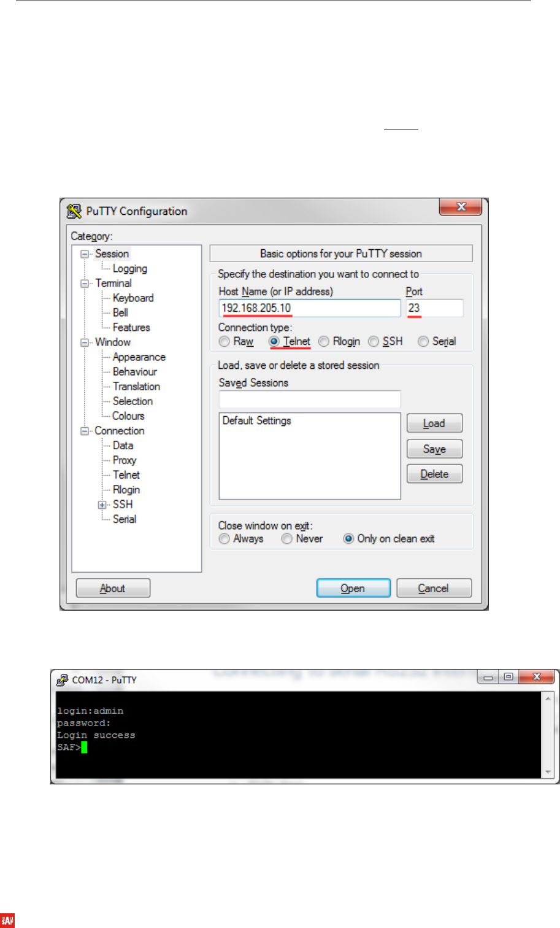
Task: Expand the SSH category tree node
Action: pyautogui.click(x=102, y=505)
